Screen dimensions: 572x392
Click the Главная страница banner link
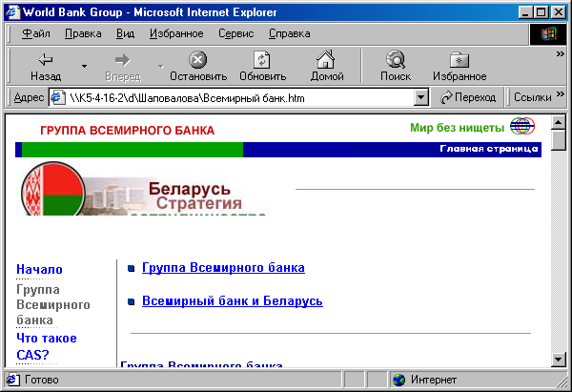[x=488, y=149]
